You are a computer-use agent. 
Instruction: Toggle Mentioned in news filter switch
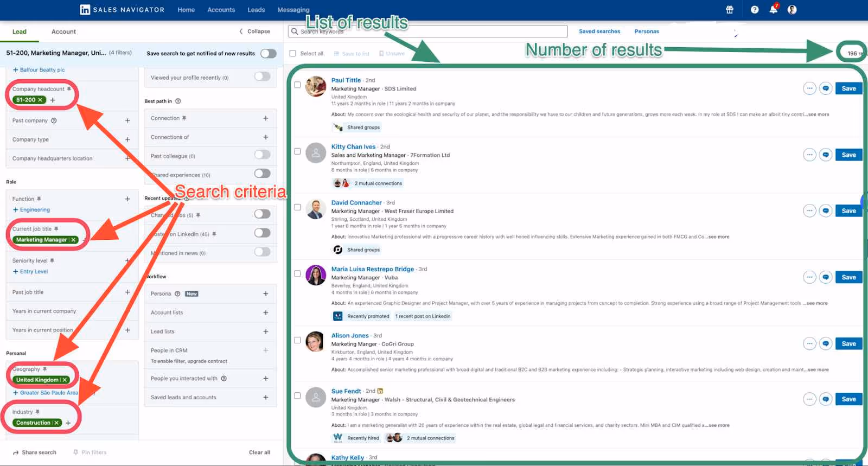coord(263,252)
